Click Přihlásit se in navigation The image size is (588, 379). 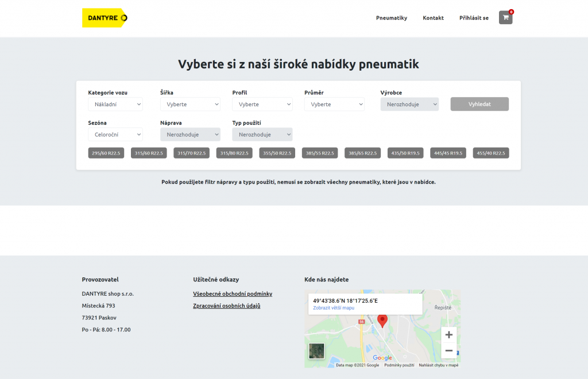(474, 18)
